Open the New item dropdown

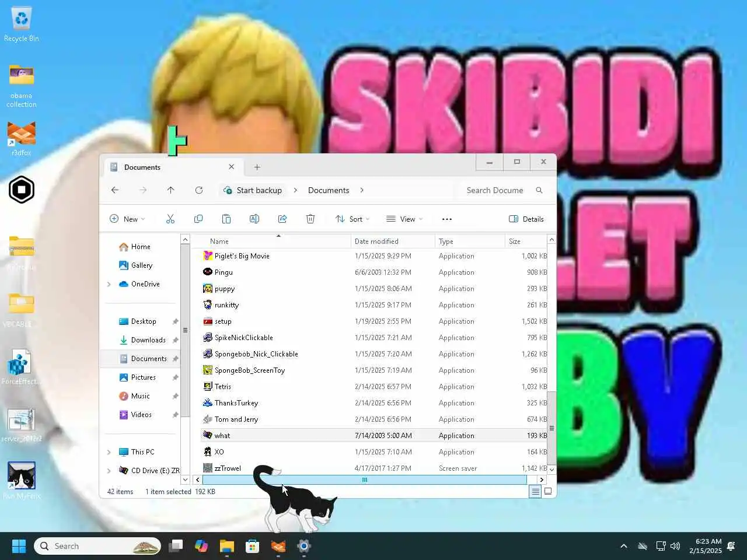pos(127,219)
